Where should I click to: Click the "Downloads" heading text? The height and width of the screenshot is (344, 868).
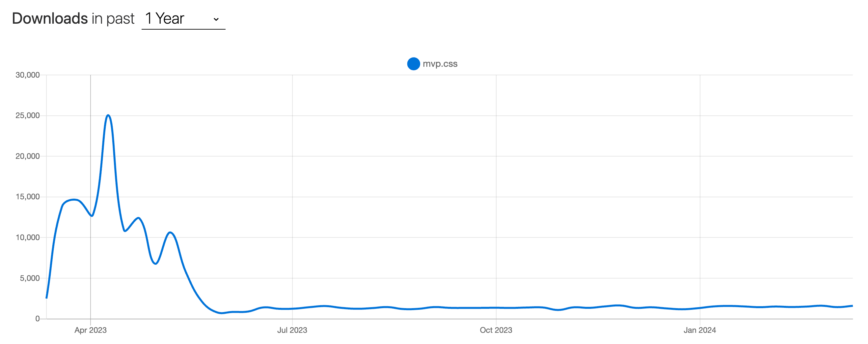[x=50, y=18]
